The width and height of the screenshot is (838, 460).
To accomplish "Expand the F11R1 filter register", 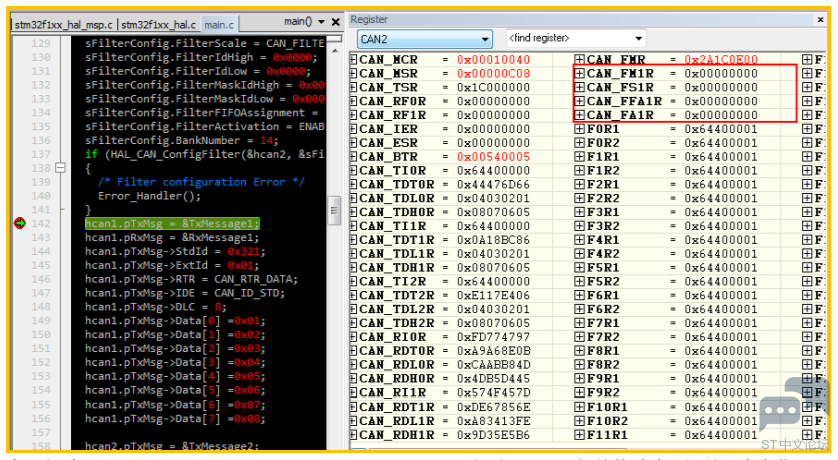I will click(x=579, y=435).
